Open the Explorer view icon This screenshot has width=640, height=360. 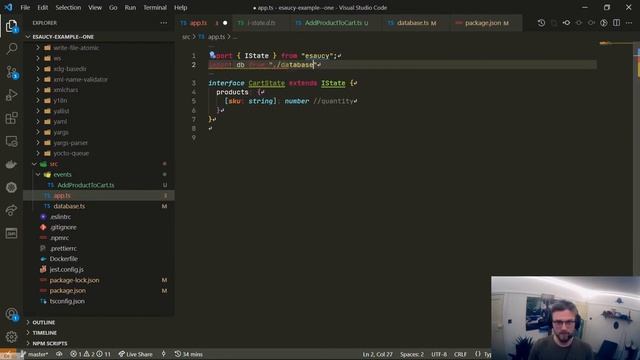(11, 26)
